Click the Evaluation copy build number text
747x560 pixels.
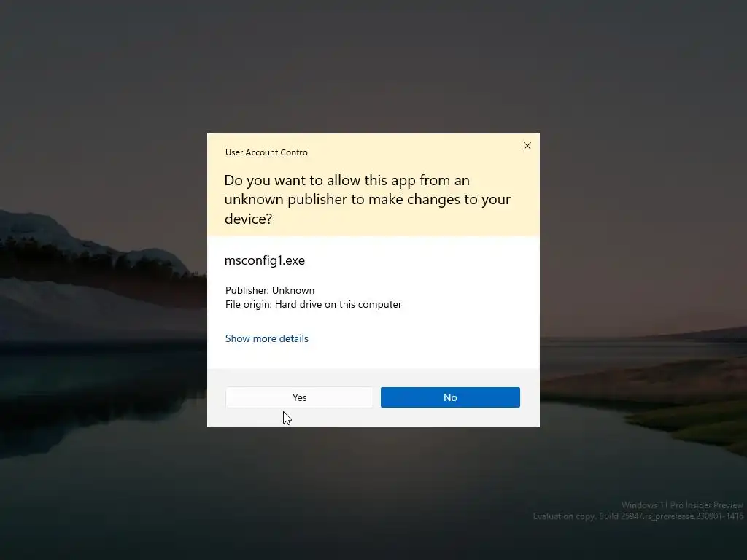(x=638, y=516)
